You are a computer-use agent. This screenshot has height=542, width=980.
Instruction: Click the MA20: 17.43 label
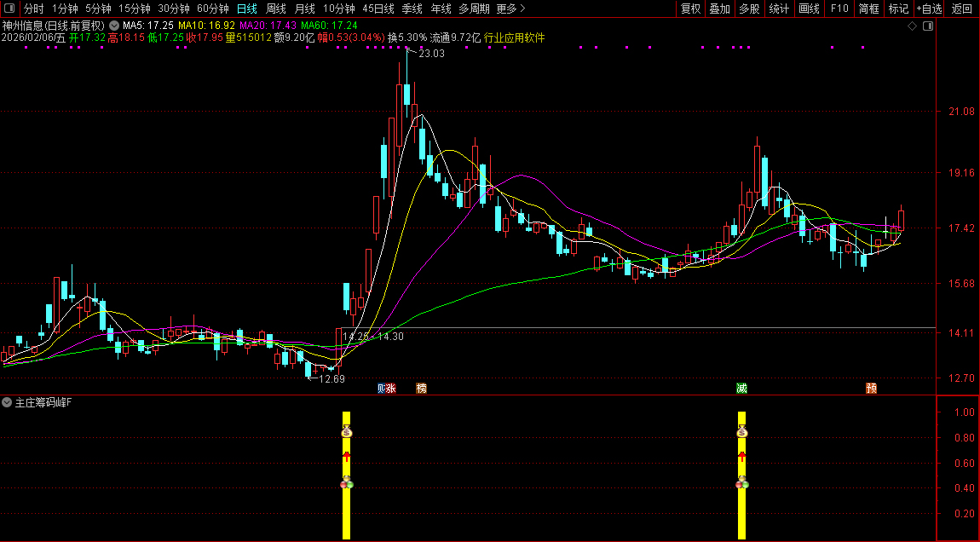click(268, 26)
